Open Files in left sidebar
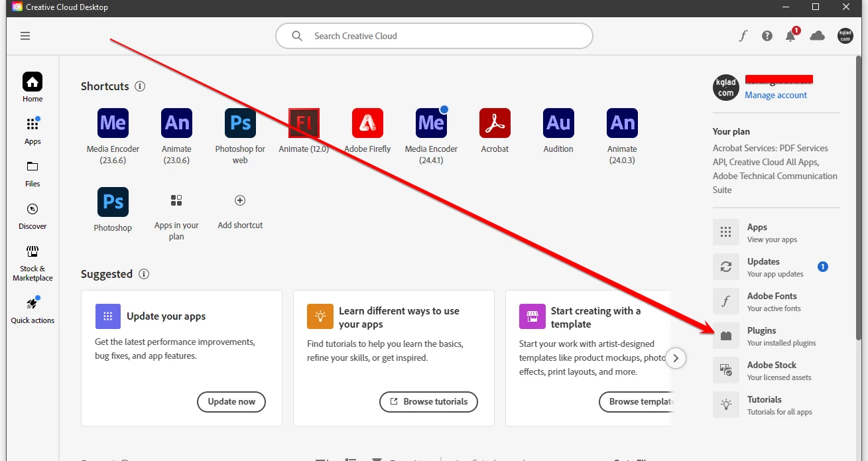The image size is (868, 461). [32, 174]
